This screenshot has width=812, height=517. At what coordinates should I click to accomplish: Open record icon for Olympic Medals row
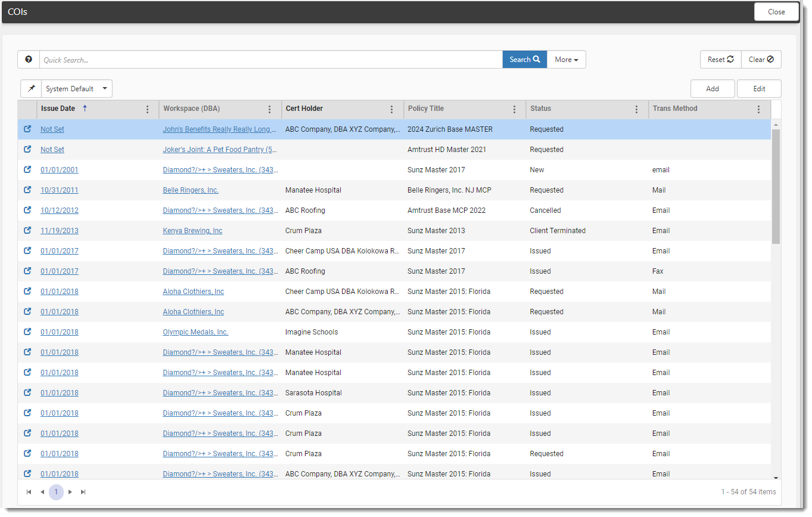click(x=27, y=332)
